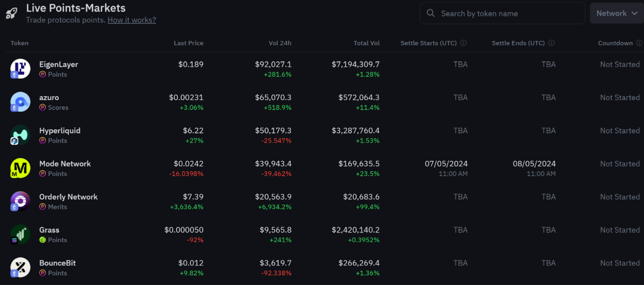This screenshot has width=644, height=285.
Task: Click the Settle Ends (UTC) info icon
Action: 551,43
